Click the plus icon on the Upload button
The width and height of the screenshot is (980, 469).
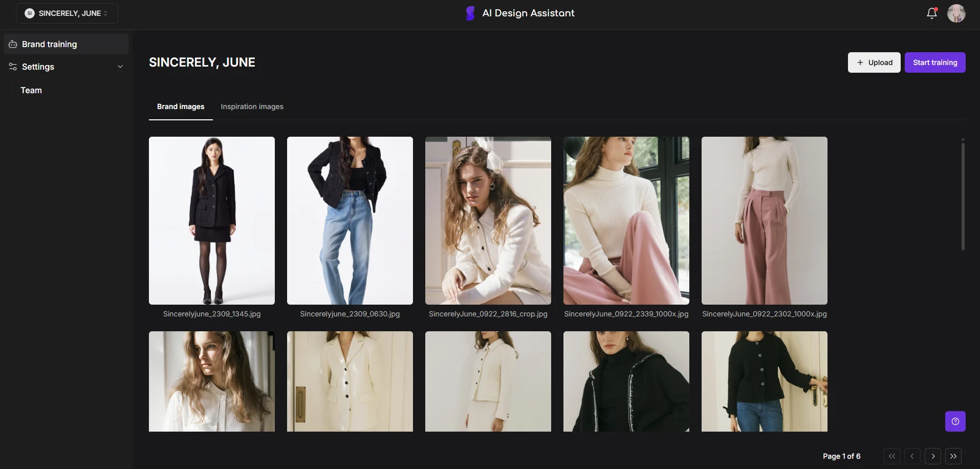pyautogui.click(x=860, y=62)
